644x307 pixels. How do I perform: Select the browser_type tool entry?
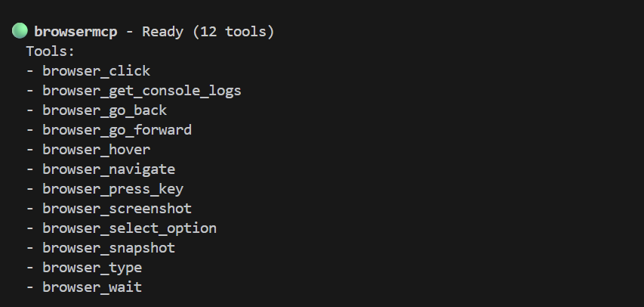pos(92,268)
